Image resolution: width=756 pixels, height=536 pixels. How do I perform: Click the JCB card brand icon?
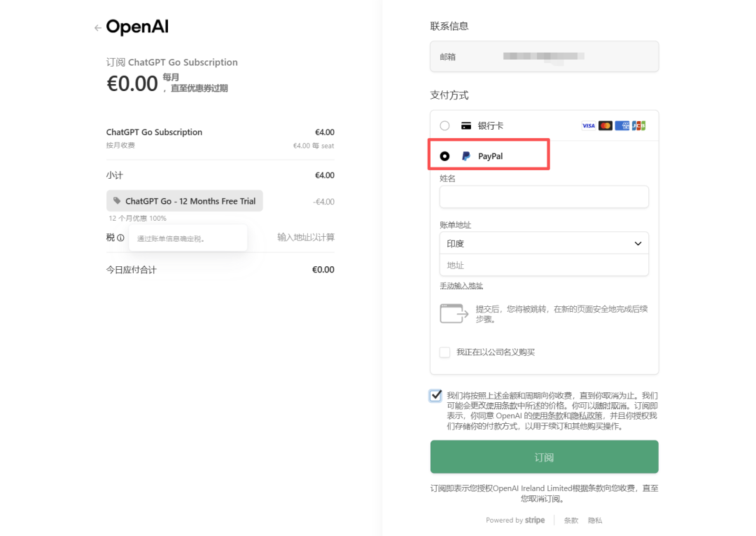[x=638, y=125]
